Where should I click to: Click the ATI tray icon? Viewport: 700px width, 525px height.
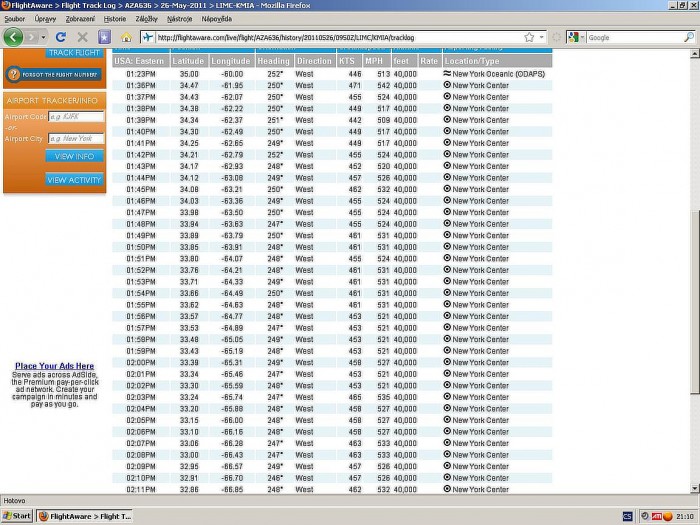click(x=656, y=517)
